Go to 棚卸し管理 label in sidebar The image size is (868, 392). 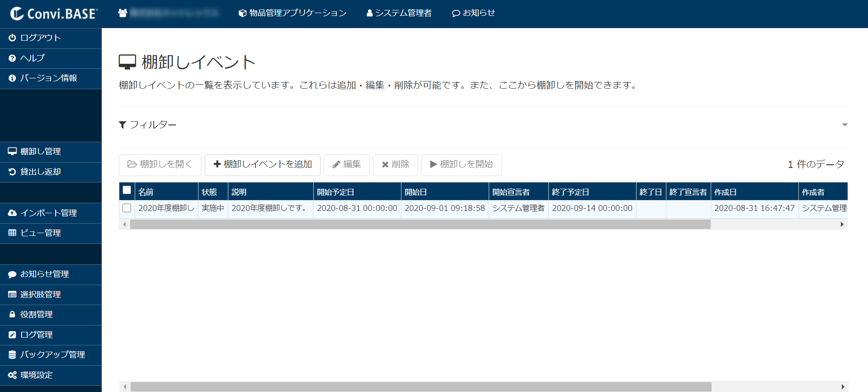(41, 152)
